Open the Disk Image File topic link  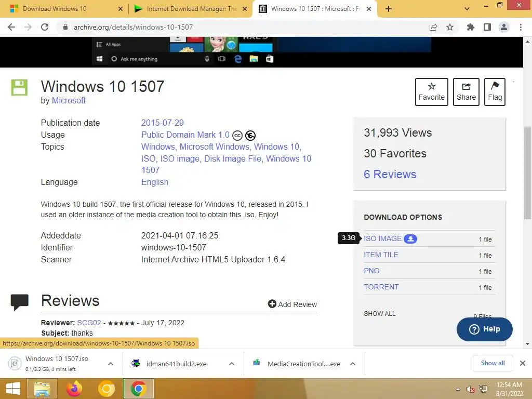pos(233,159)
